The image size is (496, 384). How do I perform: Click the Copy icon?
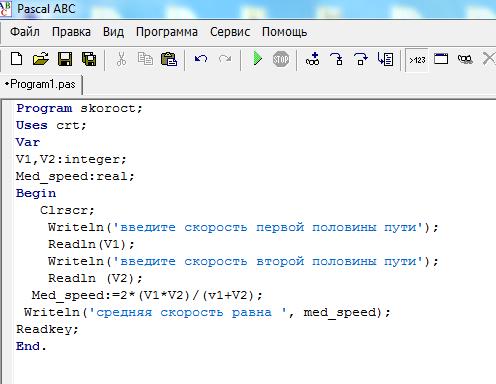click(x=145, y=59)
